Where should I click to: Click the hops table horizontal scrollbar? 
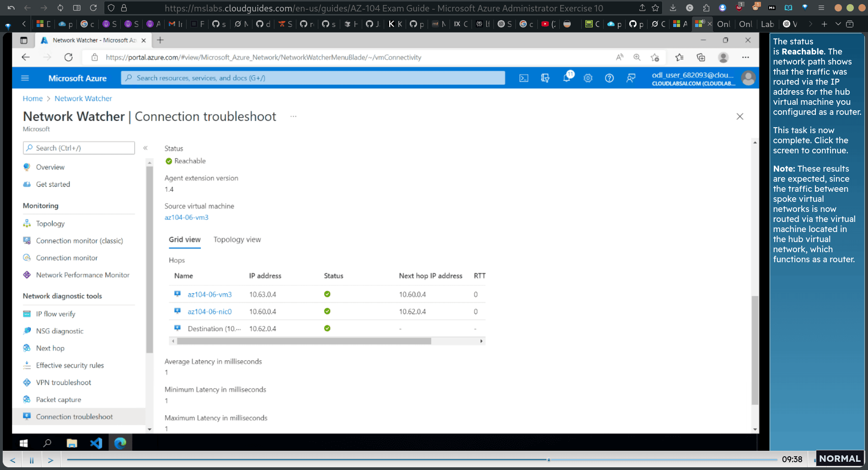[x=304, y=341]
